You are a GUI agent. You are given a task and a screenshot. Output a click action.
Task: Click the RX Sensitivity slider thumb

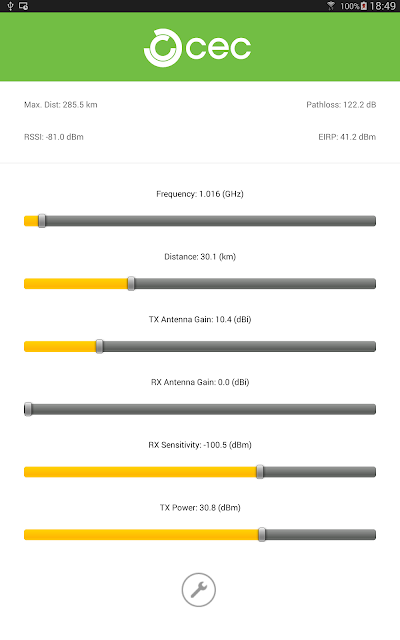tap(260, 472)
